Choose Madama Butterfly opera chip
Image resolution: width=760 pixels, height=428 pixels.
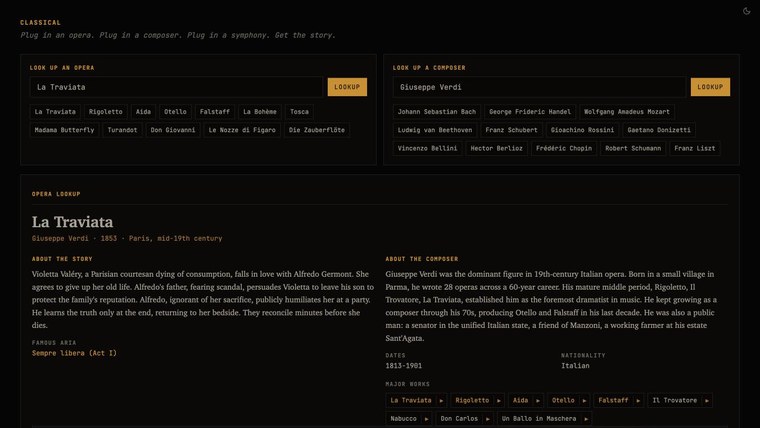pos(64,130)
